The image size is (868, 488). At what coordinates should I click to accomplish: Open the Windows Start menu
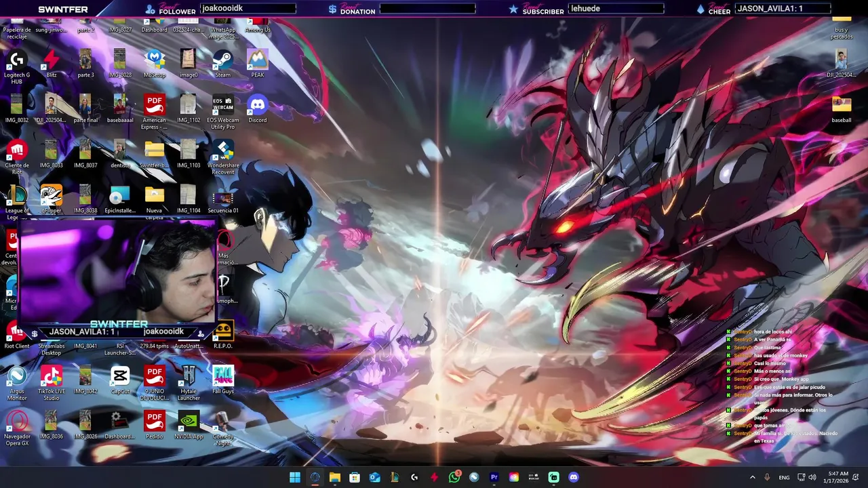[295, 477]
